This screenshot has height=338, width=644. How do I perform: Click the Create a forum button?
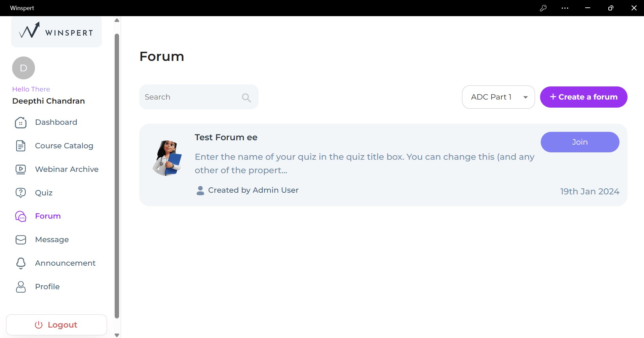pyautogui.click(x=583, y=97)
